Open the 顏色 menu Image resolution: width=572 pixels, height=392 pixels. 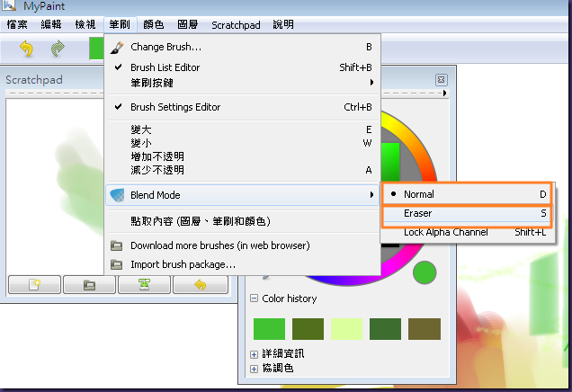[x=154, y=25]
